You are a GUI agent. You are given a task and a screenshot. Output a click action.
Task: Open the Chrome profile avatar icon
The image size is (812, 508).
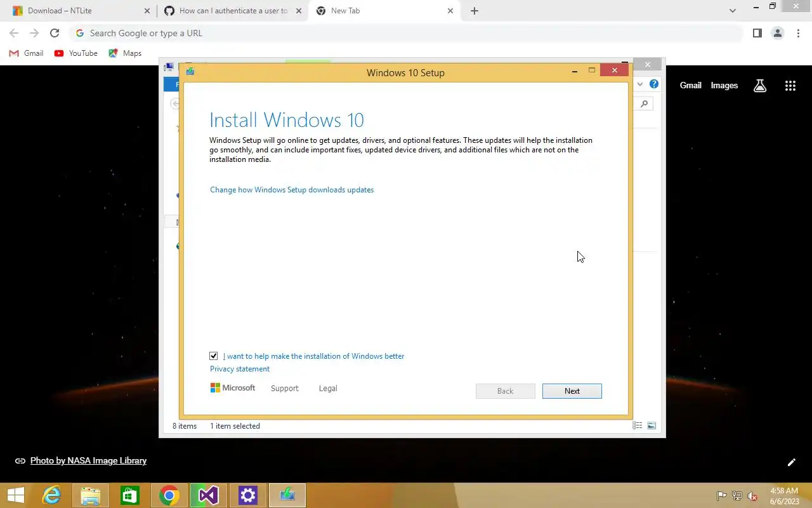point(777,33)
